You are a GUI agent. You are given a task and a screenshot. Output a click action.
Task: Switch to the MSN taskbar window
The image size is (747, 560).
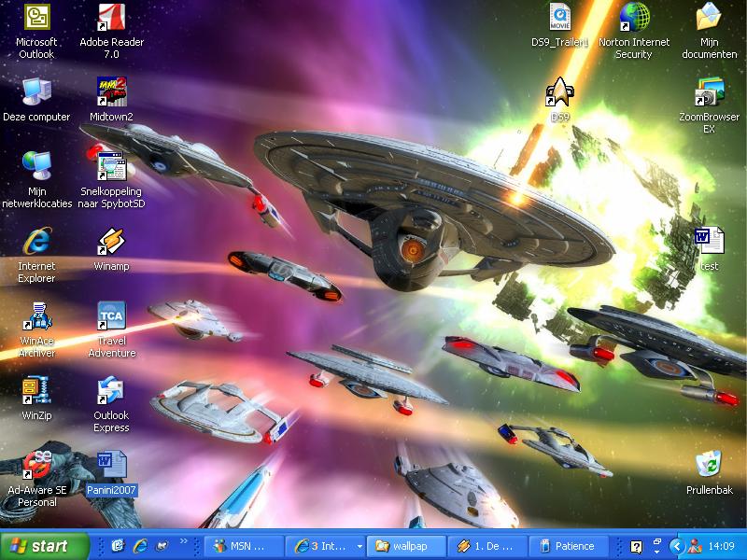(x=243, y=546)
